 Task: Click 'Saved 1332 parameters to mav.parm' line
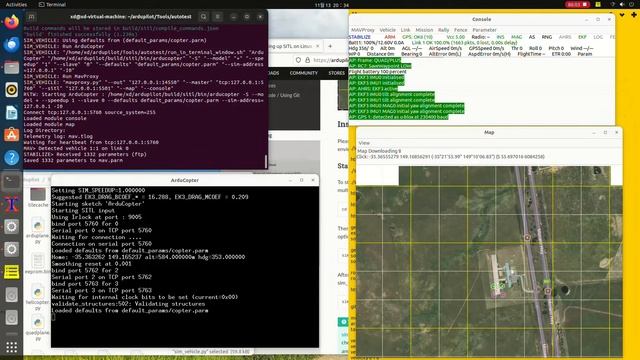click(x=73, y=160)
